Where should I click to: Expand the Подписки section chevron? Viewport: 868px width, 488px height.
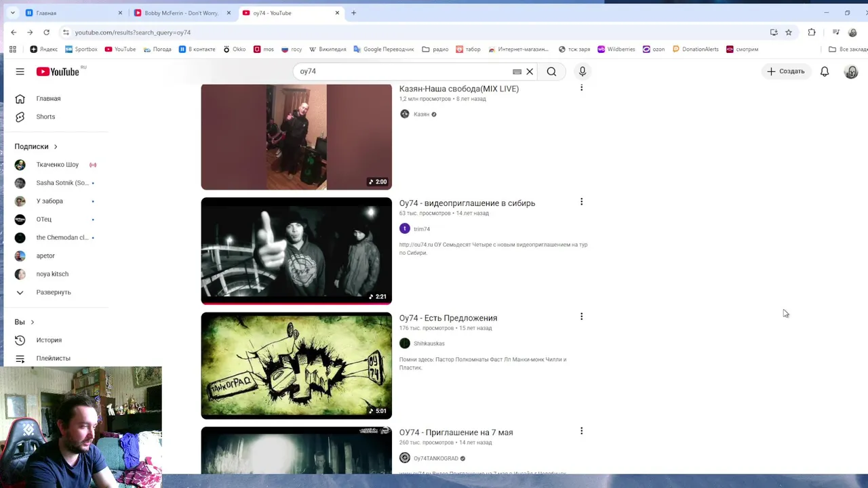point(56,146)
